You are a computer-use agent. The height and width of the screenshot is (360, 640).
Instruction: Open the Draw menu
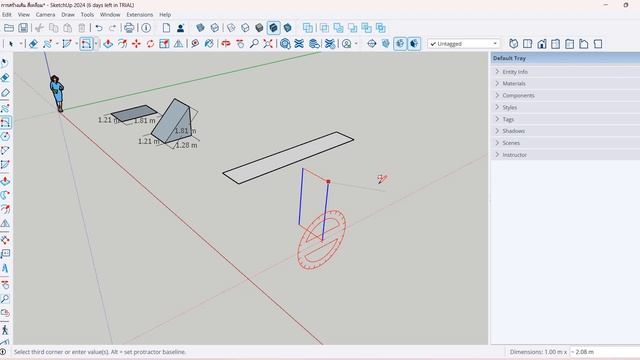[x=68, y=14]
